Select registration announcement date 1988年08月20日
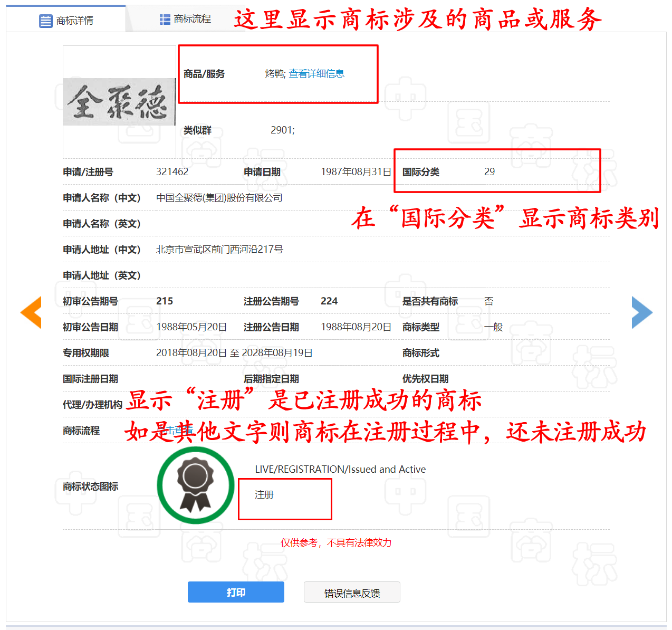 tap(356, 327)
